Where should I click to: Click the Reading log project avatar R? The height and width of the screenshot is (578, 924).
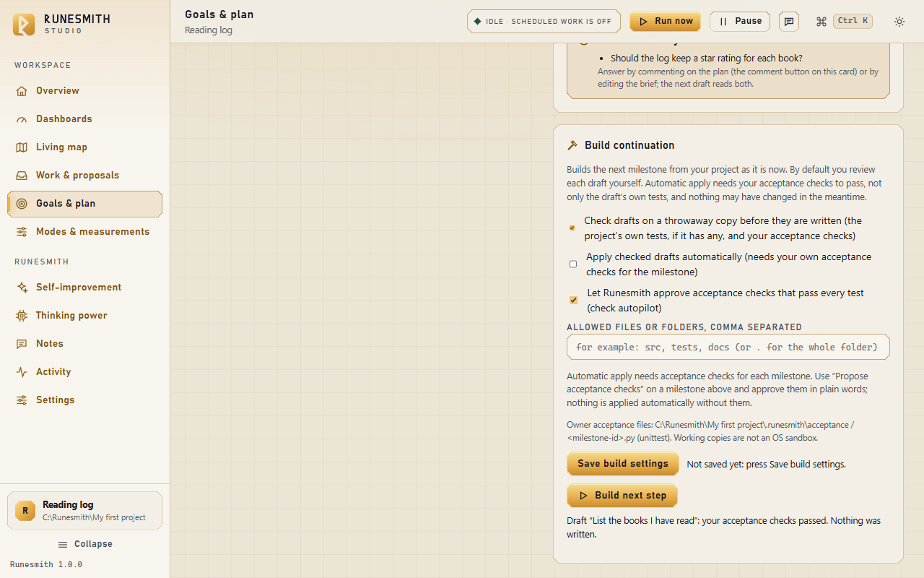25,511
